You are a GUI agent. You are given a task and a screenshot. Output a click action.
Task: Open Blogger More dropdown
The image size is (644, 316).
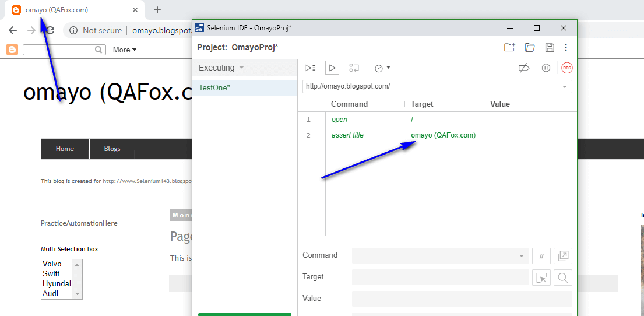(x=125, y=50)
